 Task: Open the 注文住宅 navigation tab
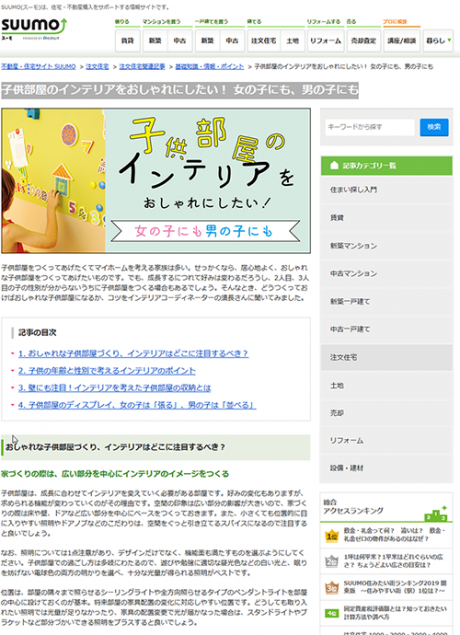point(264,40)
